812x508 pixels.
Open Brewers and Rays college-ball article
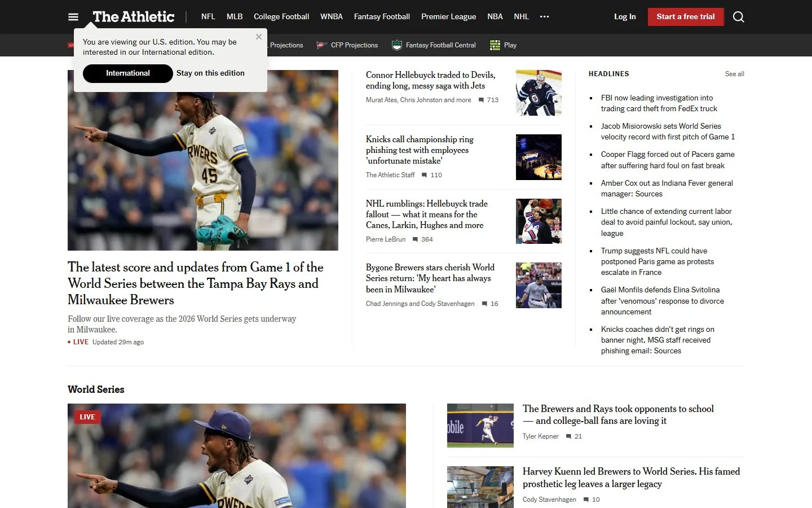click(618, 415)
